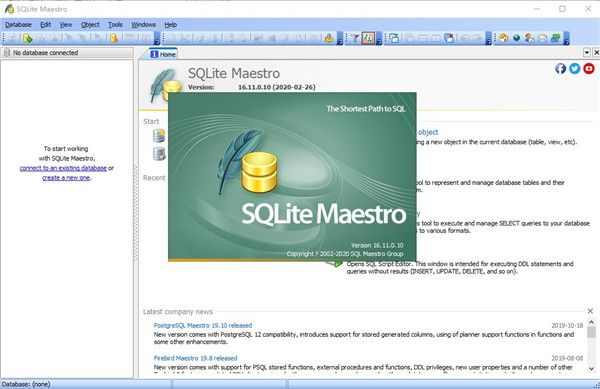Open the Object menu

coord(90,24)
